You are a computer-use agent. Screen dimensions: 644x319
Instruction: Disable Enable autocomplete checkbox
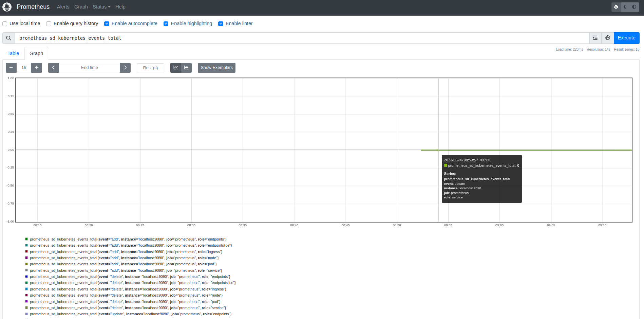point(107,24)
